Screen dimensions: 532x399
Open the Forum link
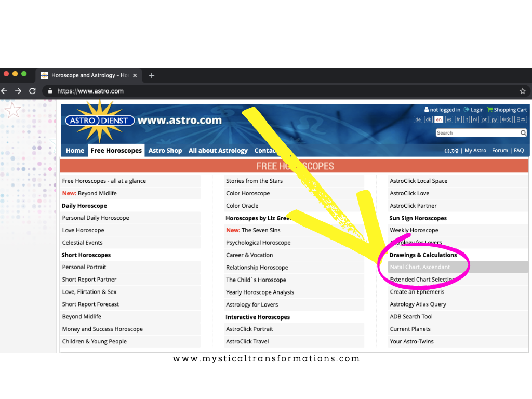(x=500, y=150)
